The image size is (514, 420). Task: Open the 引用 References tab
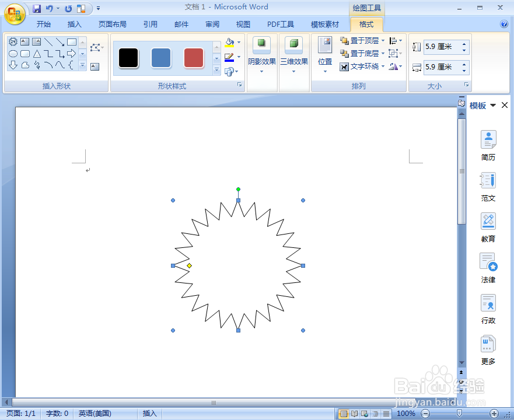coord(150,24)
